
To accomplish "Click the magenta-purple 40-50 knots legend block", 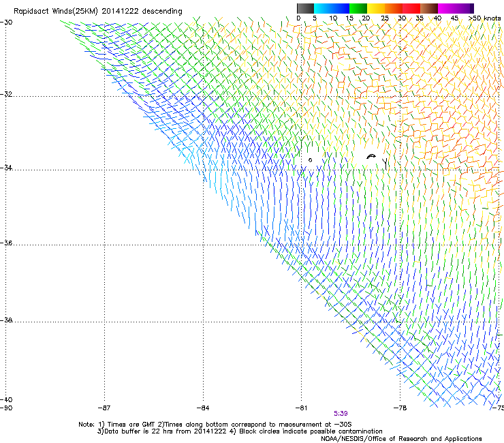I will 456,8.
